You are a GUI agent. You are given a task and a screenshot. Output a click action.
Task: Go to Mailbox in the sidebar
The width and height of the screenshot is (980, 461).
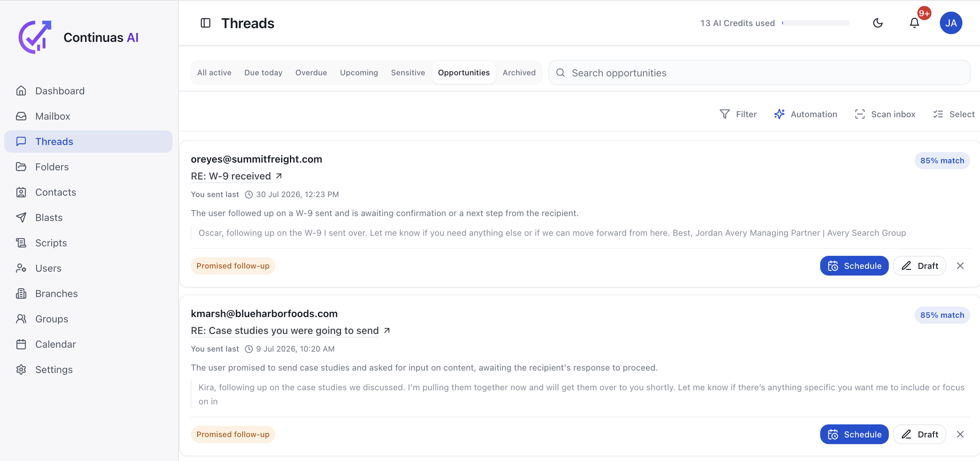tap(88, 116)
